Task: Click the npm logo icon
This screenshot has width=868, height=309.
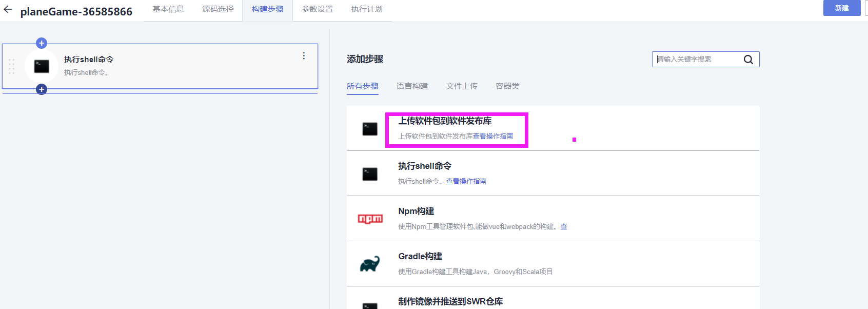Action: [x=370, y=219]
